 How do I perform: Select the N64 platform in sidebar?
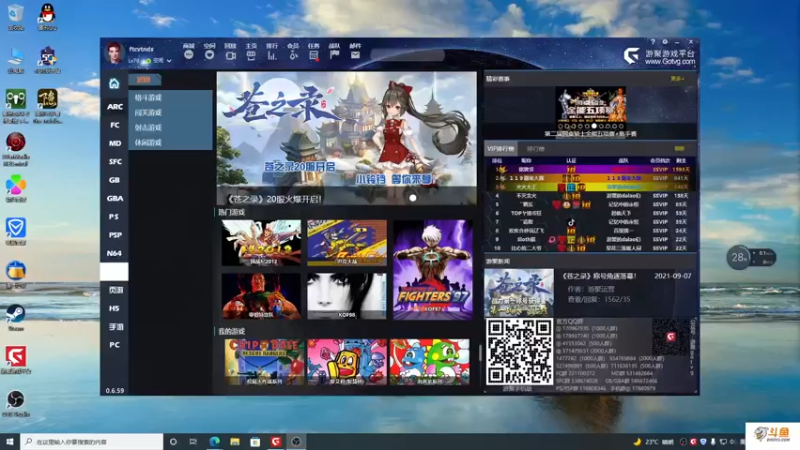tap(115, 254)
